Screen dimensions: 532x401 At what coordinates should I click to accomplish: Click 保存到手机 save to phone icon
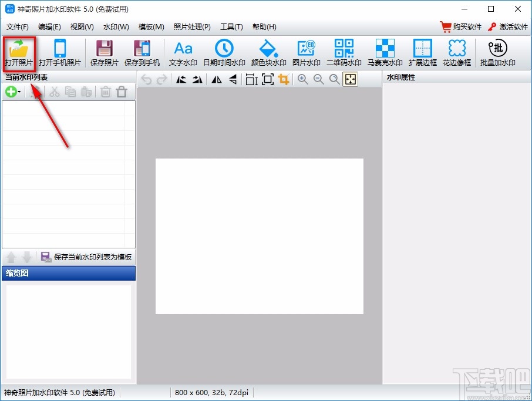pos(142,53)
